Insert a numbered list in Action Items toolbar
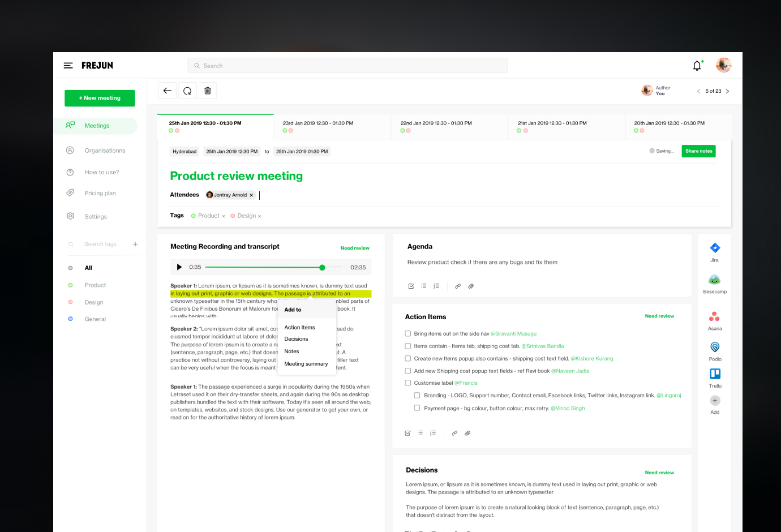This screenshot has width=781, height=532. point(433,433)
